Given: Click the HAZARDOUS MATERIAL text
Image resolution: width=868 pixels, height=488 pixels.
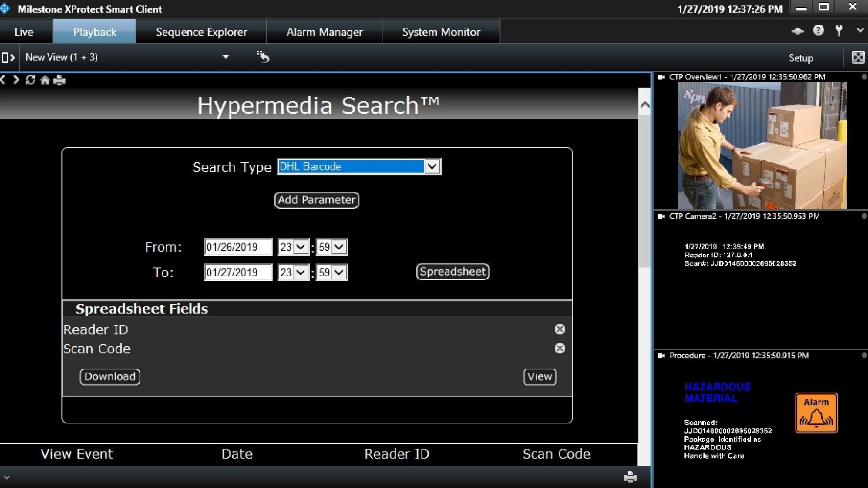Looking at the screenshot, I should tap(717, 392).
